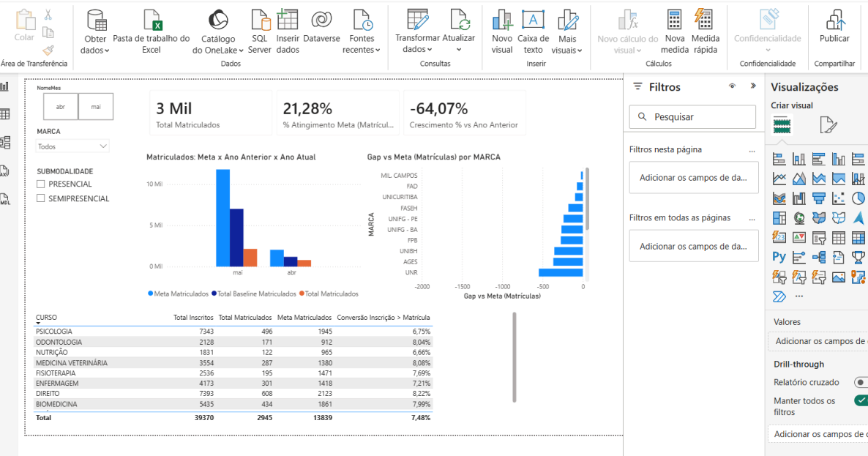This screenshot has width=868, height=456.
Task: Select the treemap visual
Action: click(779, 218)
